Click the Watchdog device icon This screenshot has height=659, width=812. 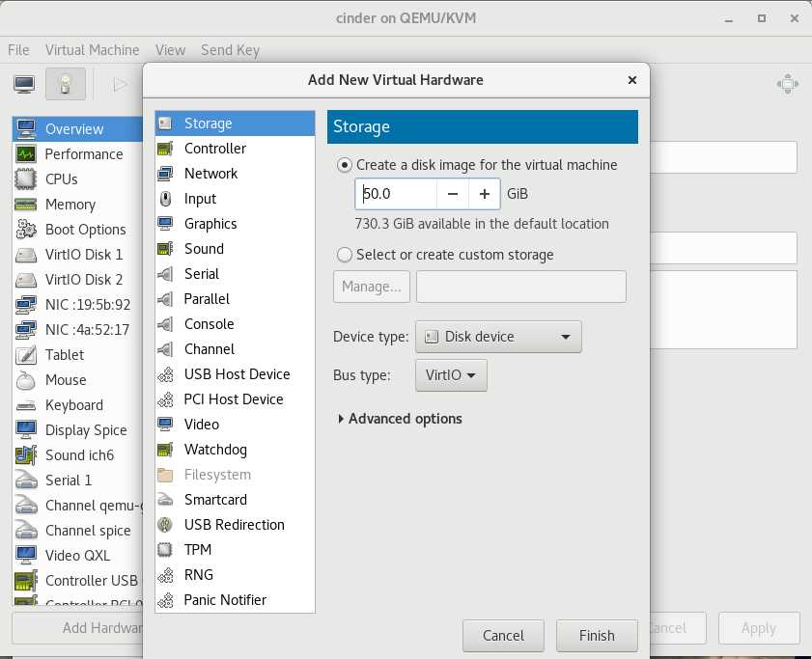(x=166, y=450)
